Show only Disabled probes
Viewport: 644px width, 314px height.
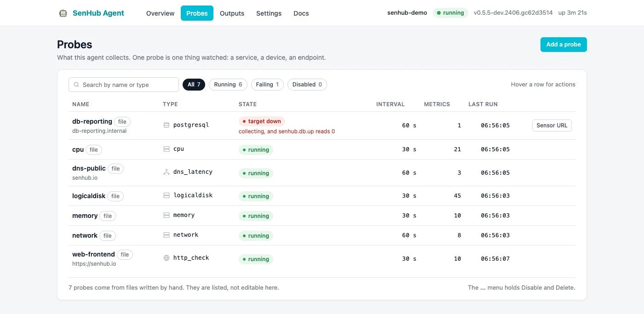point(307,85)
